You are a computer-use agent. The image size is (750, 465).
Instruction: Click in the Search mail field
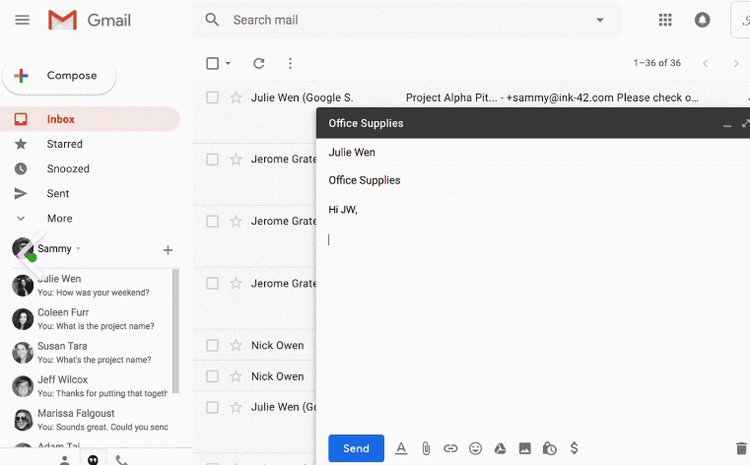click(407, 20)
